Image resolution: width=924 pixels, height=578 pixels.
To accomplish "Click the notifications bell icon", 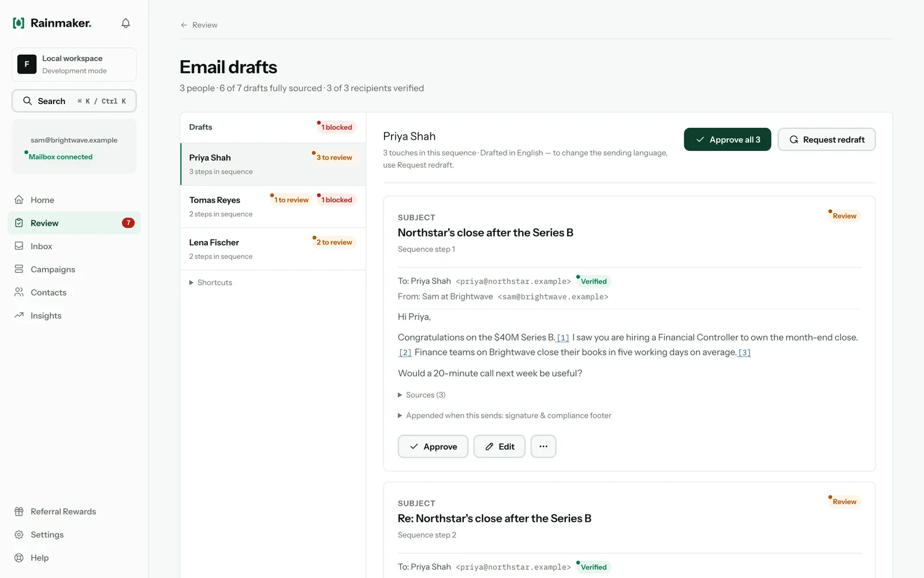I will [125, 23].
